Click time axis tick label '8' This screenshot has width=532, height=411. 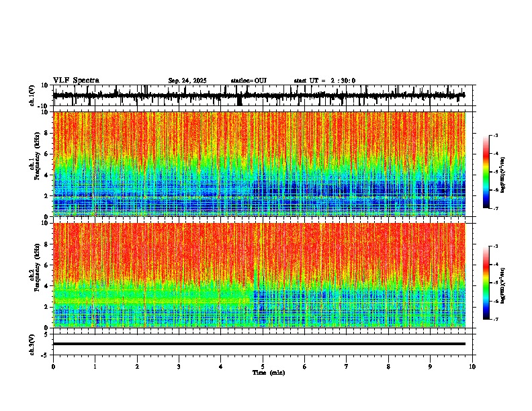click(x=388, y=367)
